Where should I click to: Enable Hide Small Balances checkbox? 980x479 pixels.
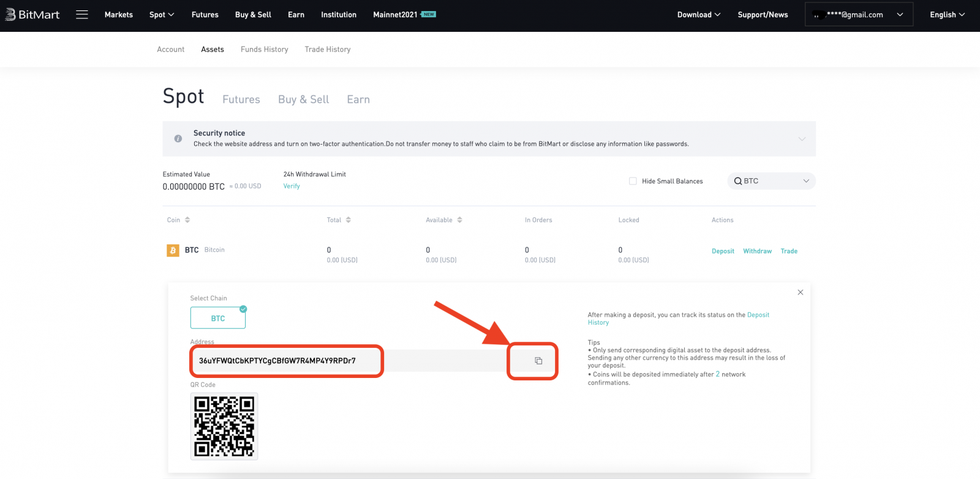[x=633, y=181]
